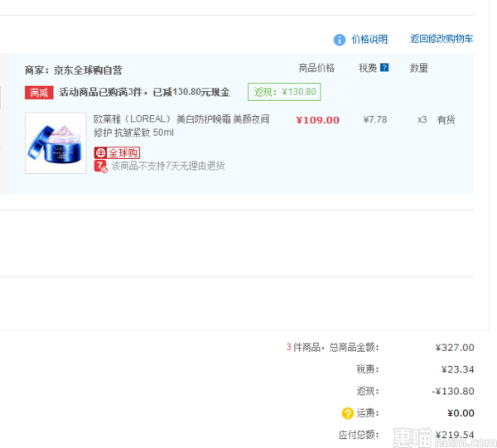Select the 有货 stock status
Image resolution: width=497 pixels, height=448 pixels.
[x=446, y=120]
